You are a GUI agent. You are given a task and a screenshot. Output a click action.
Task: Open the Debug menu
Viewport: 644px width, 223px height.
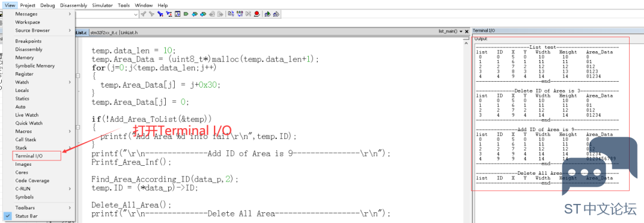pyautogui.click(x=48, y=5)
